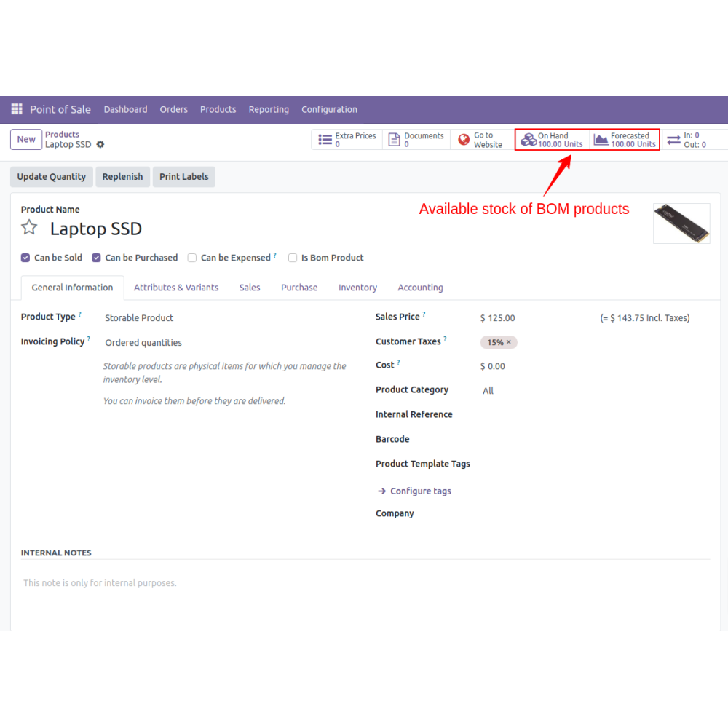Click the $ 143.75 Incl. Taxes text
The image size is (728, 728).
[x=645, y=318]
